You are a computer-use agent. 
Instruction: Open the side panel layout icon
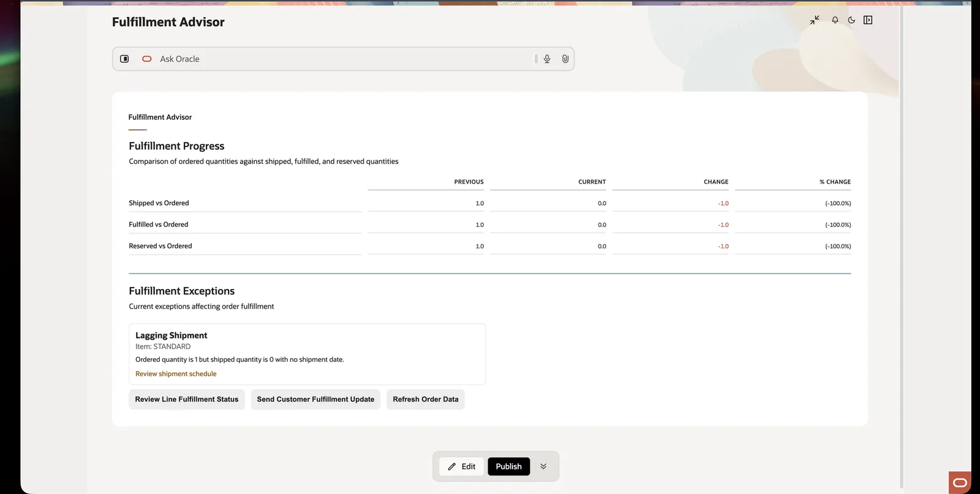[868, 20]
